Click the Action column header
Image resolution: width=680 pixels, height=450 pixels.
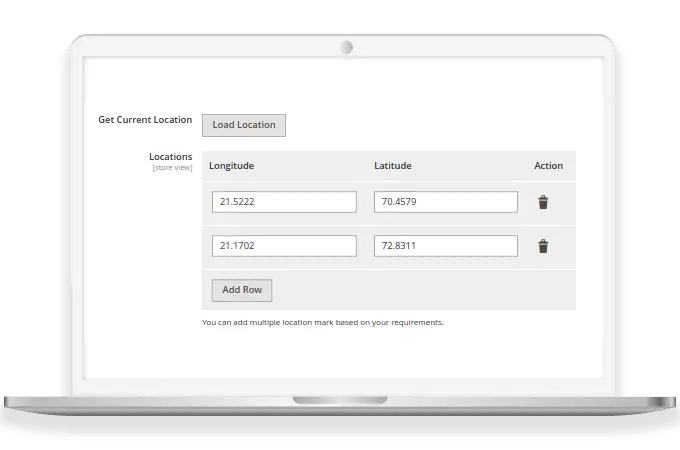point(548,166)
